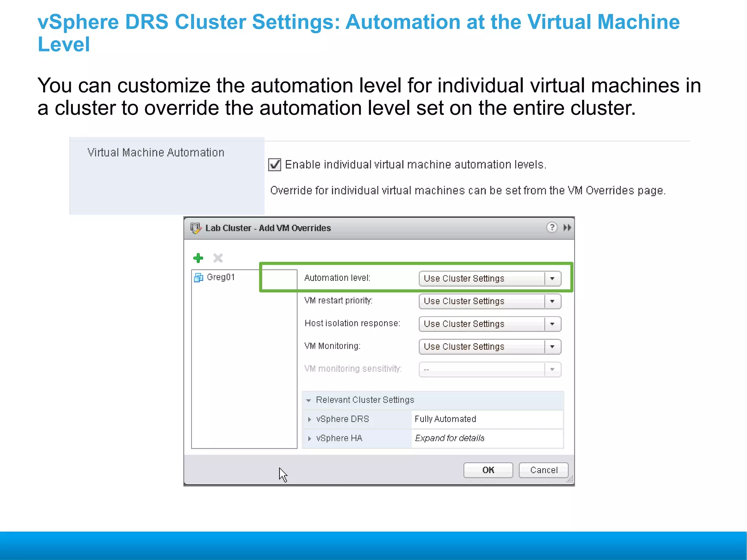Select the Virtual Machine Automation section label
The width and height of the screenshot is (747, 560).
pos(156,152)
